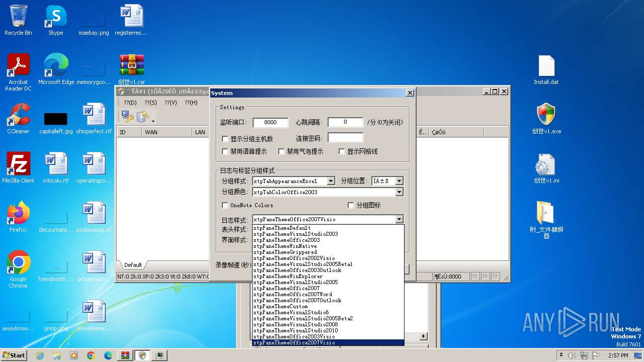Viewport: 644px width, 362px height.
Task: Switch to the Default tab
Action: 133,265
